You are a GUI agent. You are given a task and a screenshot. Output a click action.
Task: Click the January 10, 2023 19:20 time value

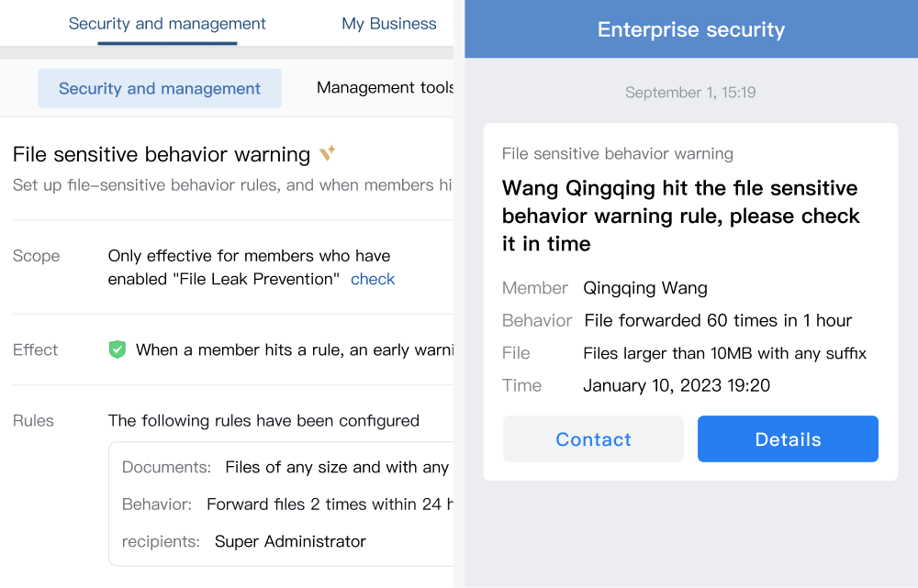click(677, 385)
